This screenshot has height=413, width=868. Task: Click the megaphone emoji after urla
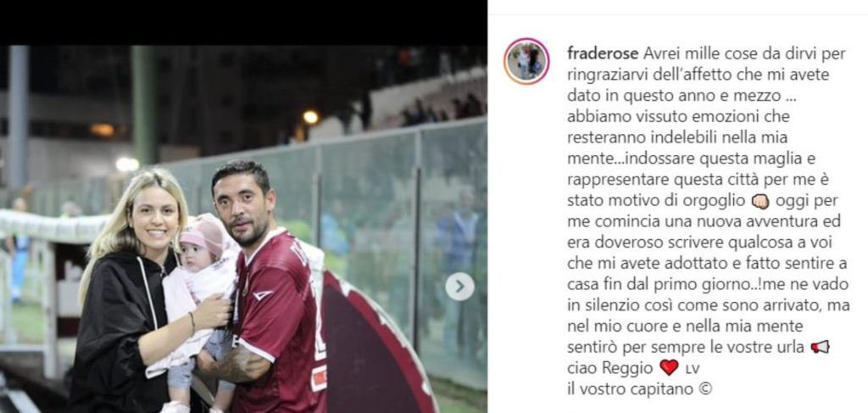coord(820,347)
